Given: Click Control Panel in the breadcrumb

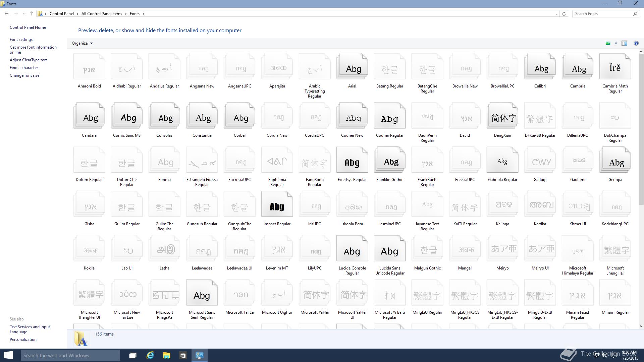Looking at the screenshot, I should (x=62, y=14).
